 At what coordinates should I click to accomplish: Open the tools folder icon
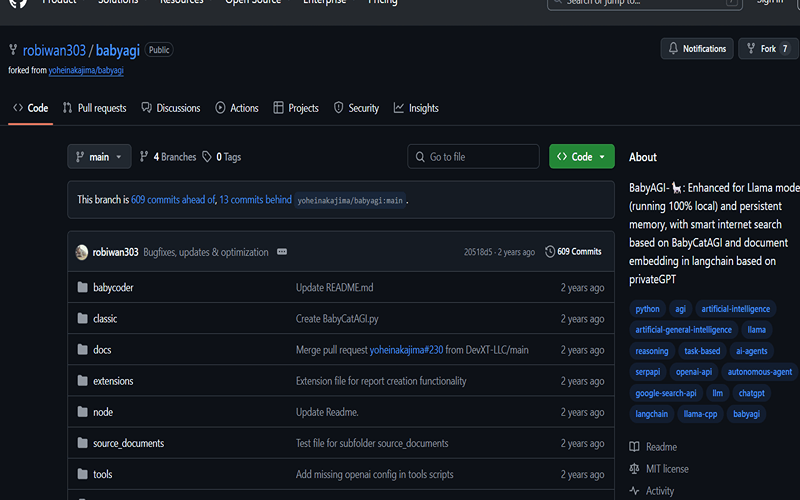click(82, 474)
